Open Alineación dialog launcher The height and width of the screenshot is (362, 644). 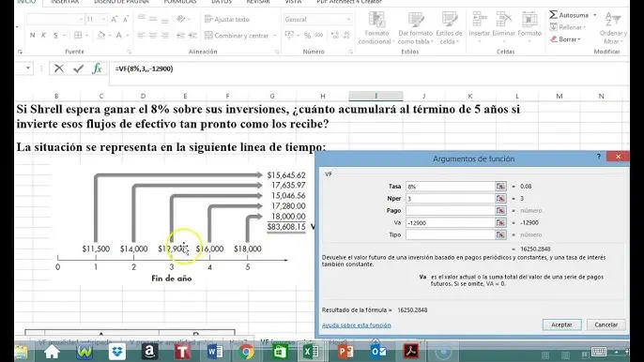click(277, 53)
